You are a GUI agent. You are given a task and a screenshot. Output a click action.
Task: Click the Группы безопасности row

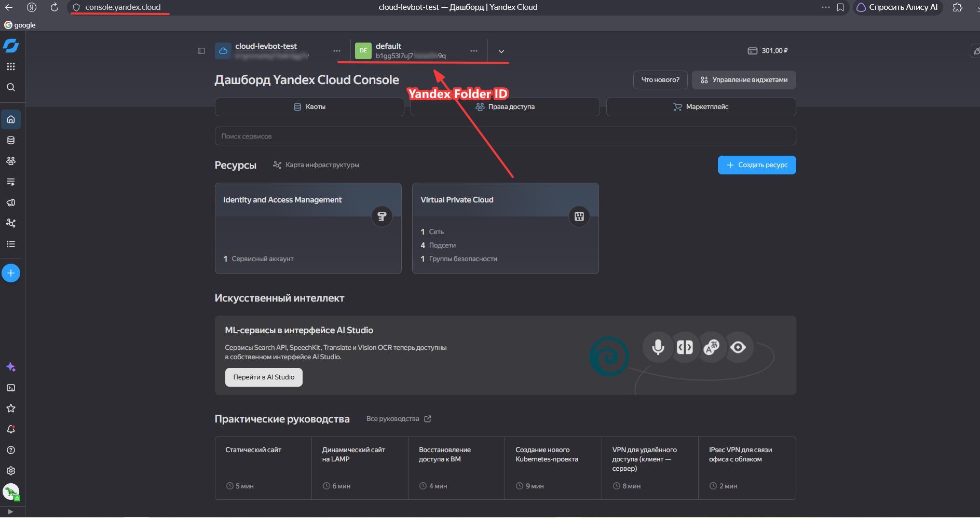click(459, 258)
